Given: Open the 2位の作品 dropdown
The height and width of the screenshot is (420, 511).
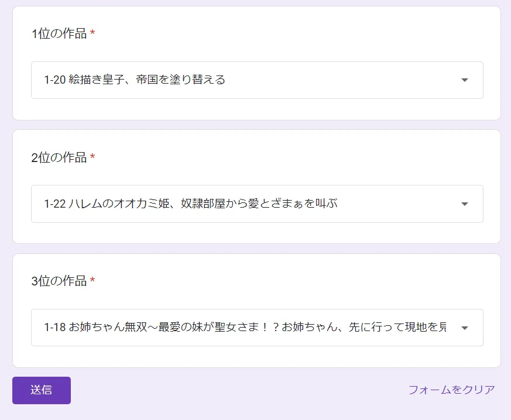Looking at the screenshot, I should [x=257, y=204].
